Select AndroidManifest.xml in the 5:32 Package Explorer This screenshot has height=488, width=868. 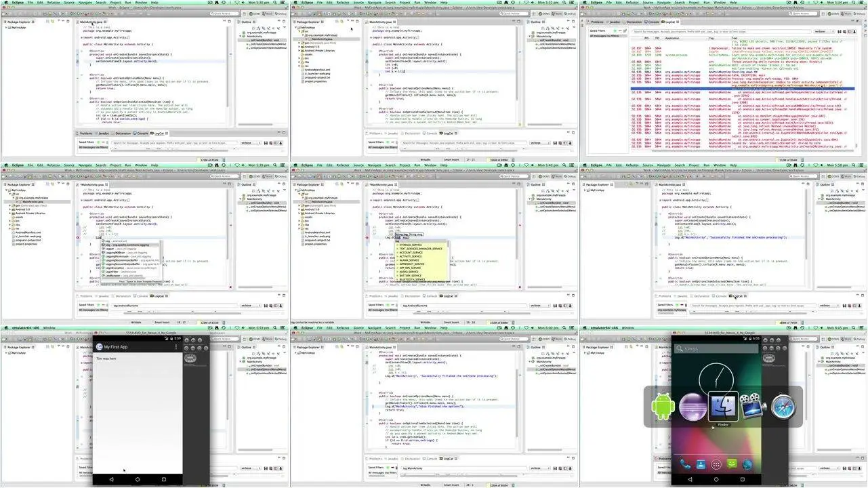click(x=318, y=70)
